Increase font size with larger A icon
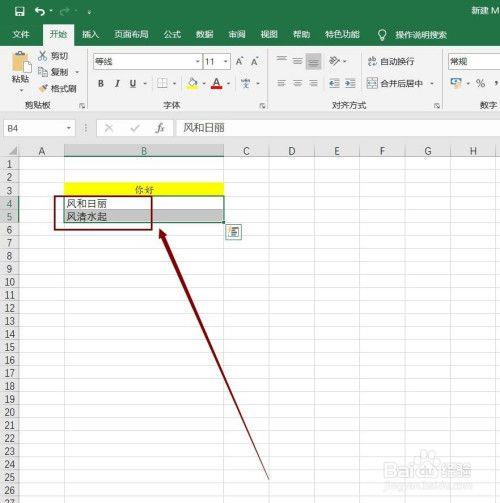Image resolution: width=500 pixels, height=503 pixels. tap(239, 62)
